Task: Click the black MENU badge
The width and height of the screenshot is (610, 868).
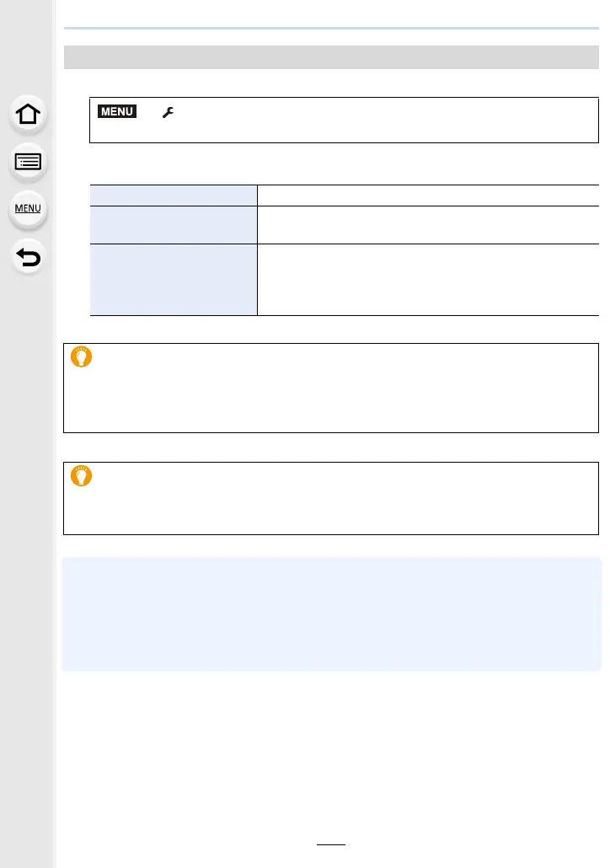Action: click(117, 112)
